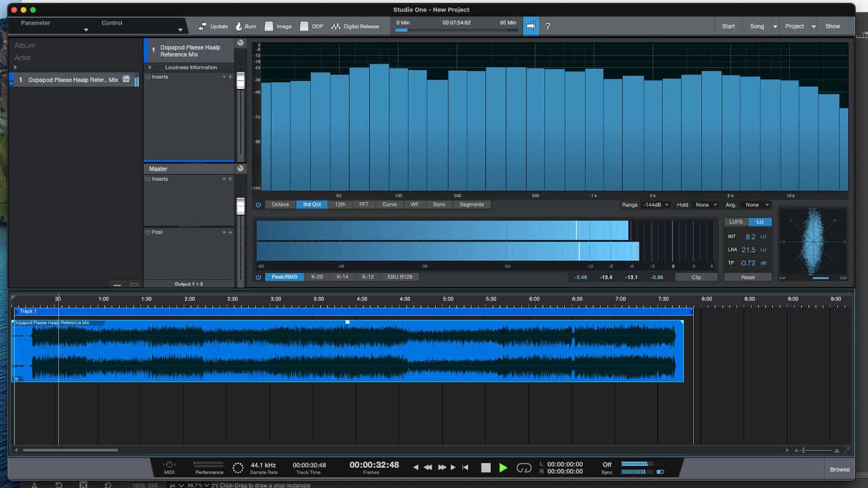
Task: Click the 4:00 mark on the timeline ruler
Action: [x=362, y=299]
